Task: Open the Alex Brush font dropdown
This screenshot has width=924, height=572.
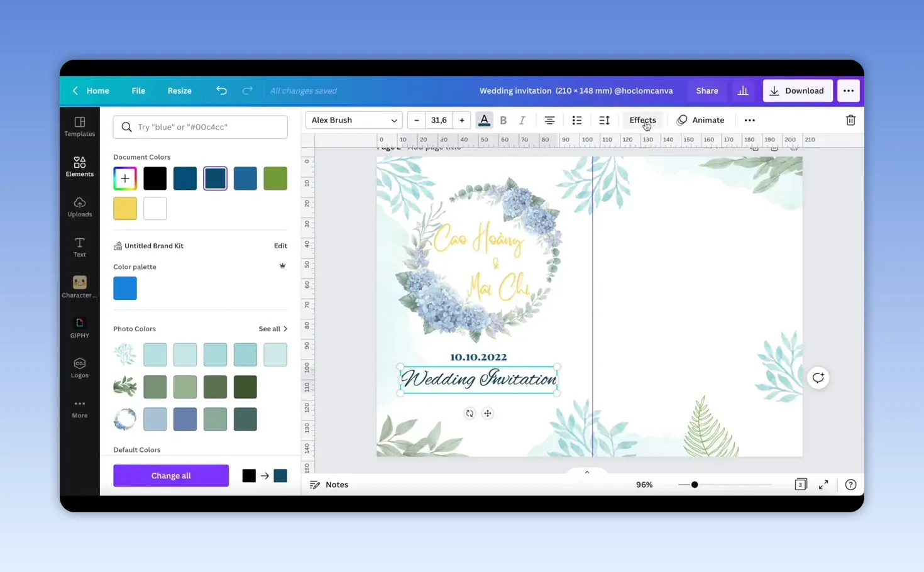Action: pyautogui.click(x=354, y=120)
